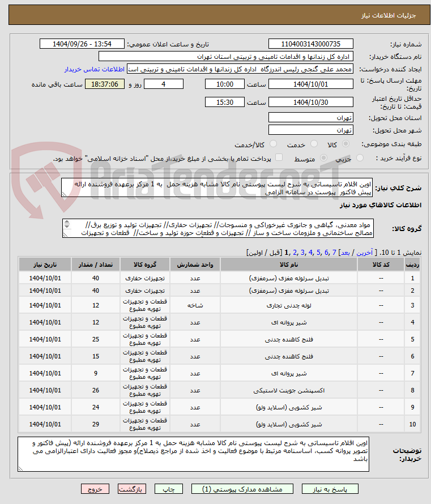431x504 pixels.
Task: Click the تاریخ نیاز column header
Action: (x=45, y=264)
